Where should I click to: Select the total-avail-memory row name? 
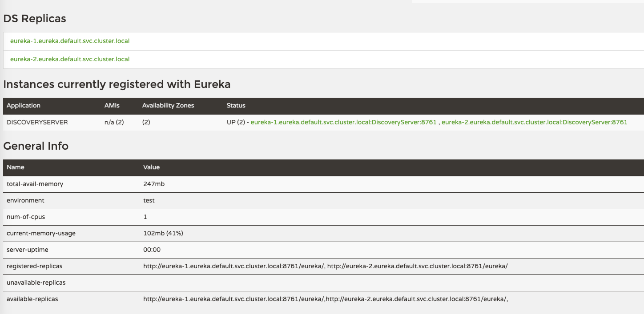coord(35,184)
